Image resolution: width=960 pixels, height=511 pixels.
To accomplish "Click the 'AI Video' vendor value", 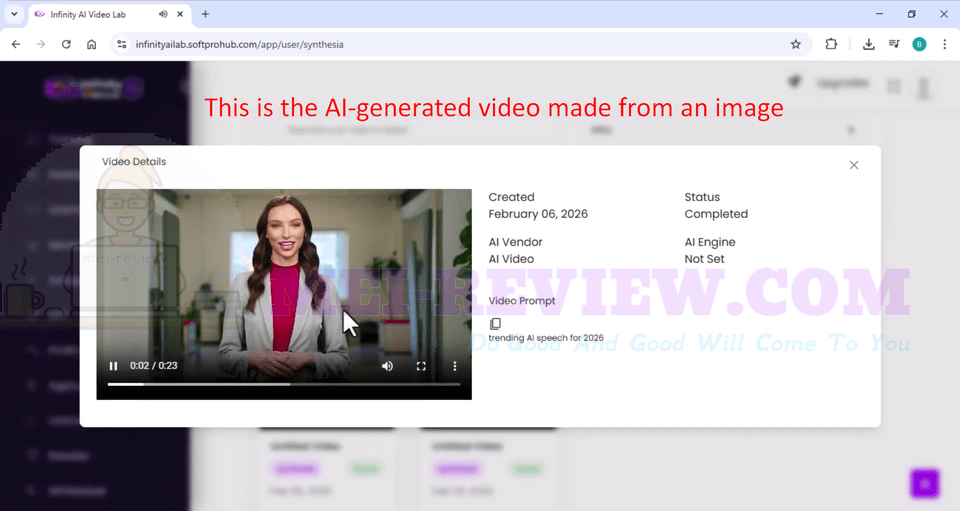I will point(511,259).
